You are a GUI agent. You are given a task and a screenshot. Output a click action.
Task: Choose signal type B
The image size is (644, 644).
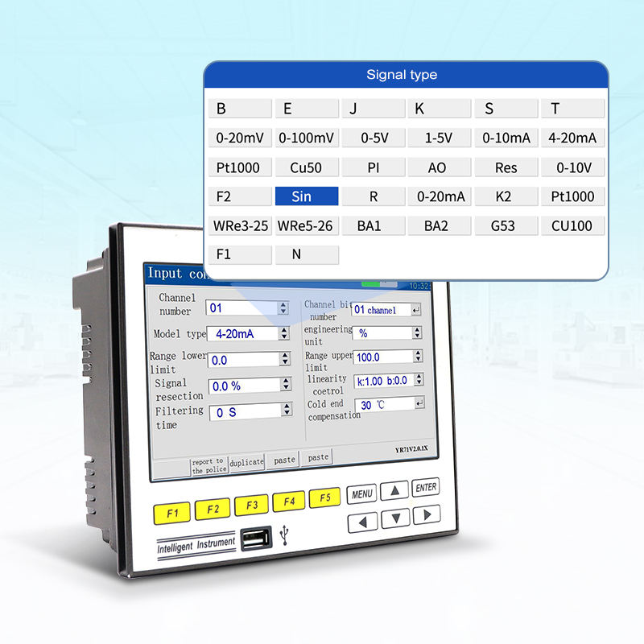pos(240,109)
